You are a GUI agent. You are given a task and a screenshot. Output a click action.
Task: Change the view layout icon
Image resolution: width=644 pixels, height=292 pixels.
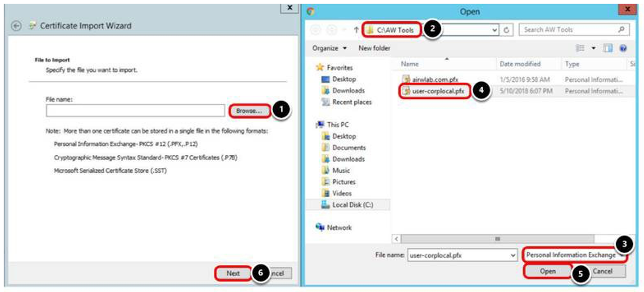[x=580, y=48]
